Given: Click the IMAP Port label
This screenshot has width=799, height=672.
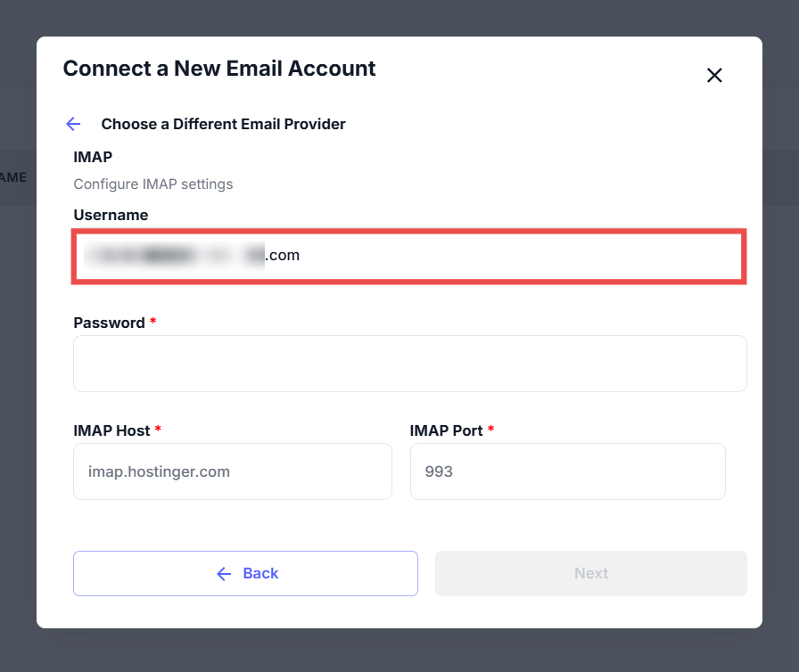Looking at the screenshot, I should click(446, 430).
